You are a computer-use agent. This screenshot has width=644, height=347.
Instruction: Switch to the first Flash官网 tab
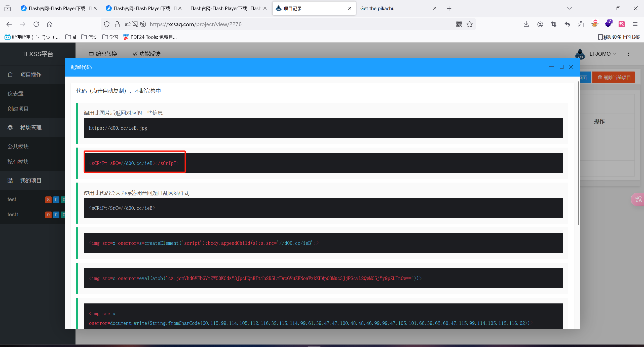click(58, 8)
